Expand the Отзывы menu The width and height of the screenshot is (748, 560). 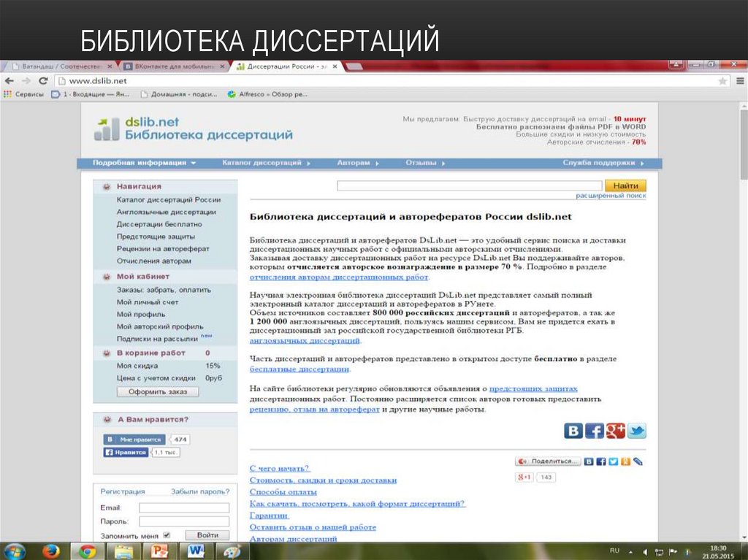click(425, 163)
